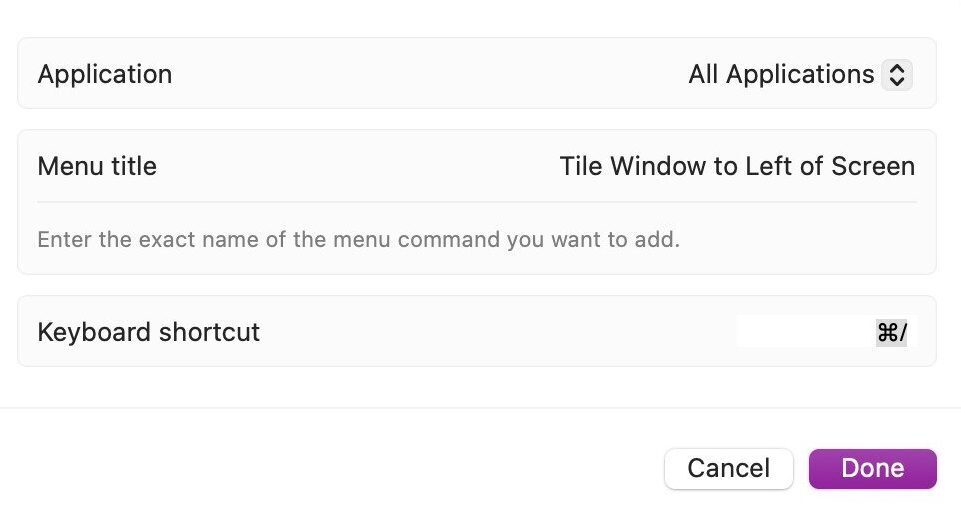This screenshot has width=961, height=517.
Task: Select the 'Tile Window to Left of Screen' text
Action: (x=737, y=166)
